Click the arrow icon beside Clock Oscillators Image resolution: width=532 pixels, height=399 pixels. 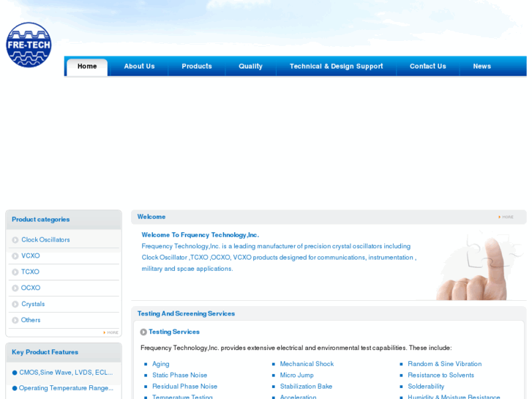click(x=15, y=240)
